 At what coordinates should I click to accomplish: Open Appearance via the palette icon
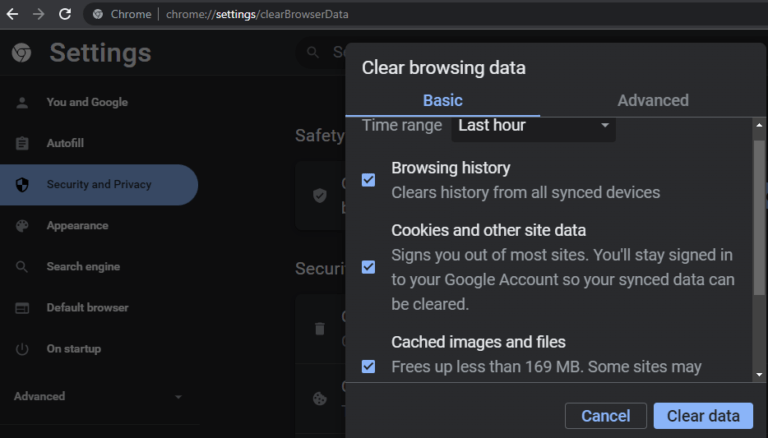22,226
